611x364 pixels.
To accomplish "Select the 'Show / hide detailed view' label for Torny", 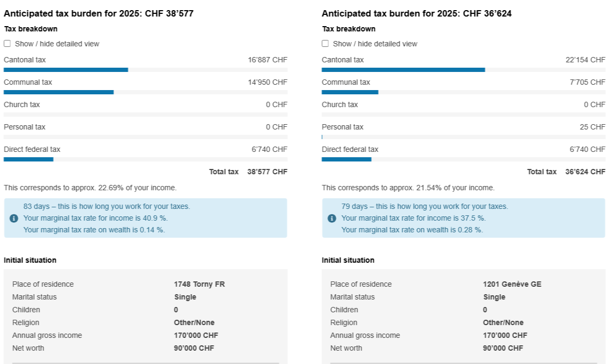I will tap(57, 44).
